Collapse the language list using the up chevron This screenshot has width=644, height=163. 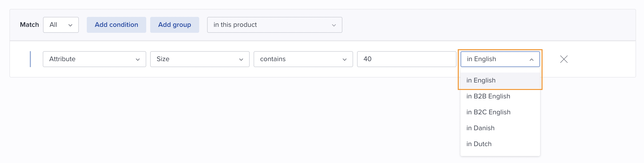pyautogui.click(x=532, y=59)
